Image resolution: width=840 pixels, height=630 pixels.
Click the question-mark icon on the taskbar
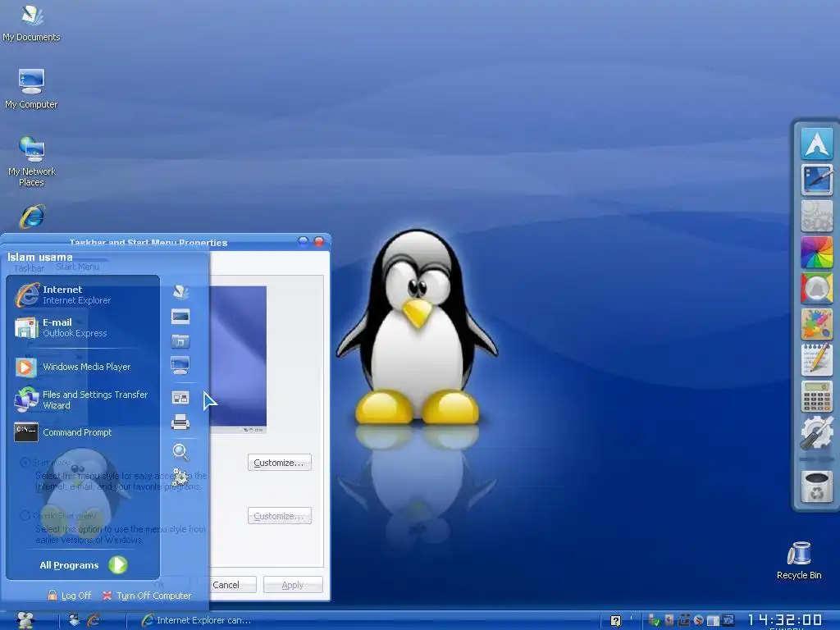[x=615, y=621]
